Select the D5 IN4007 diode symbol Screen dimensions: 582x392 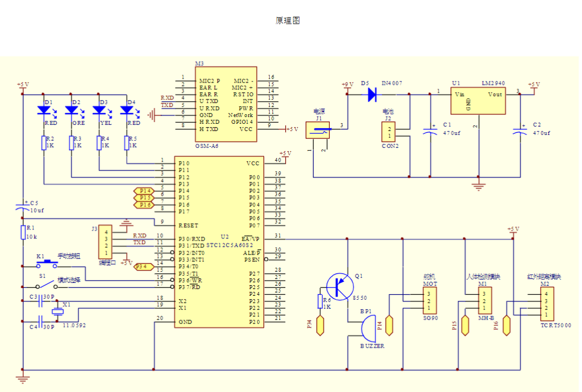coord(372,94)
